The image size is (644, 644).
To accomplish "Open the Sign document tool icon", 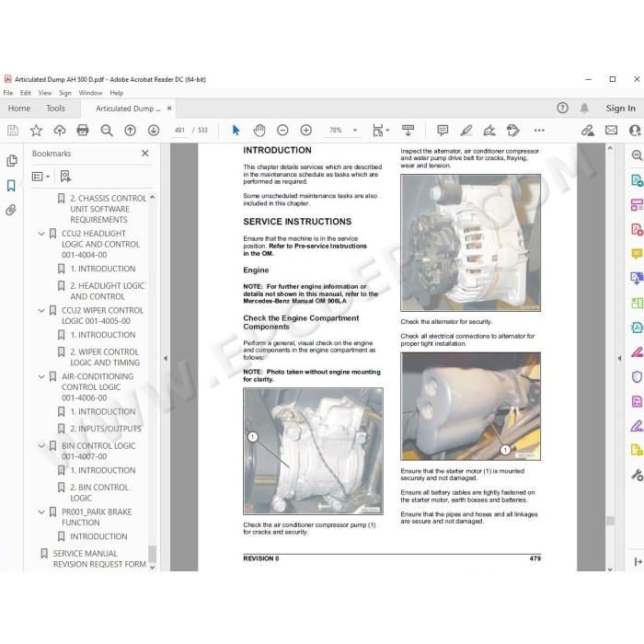I will [489, 131].
